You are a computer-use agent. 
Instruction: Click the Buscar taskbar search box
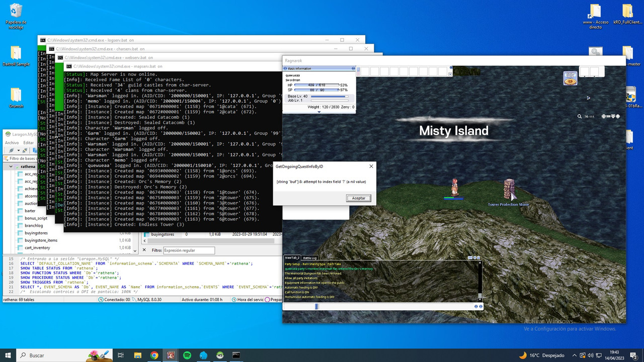64,355
